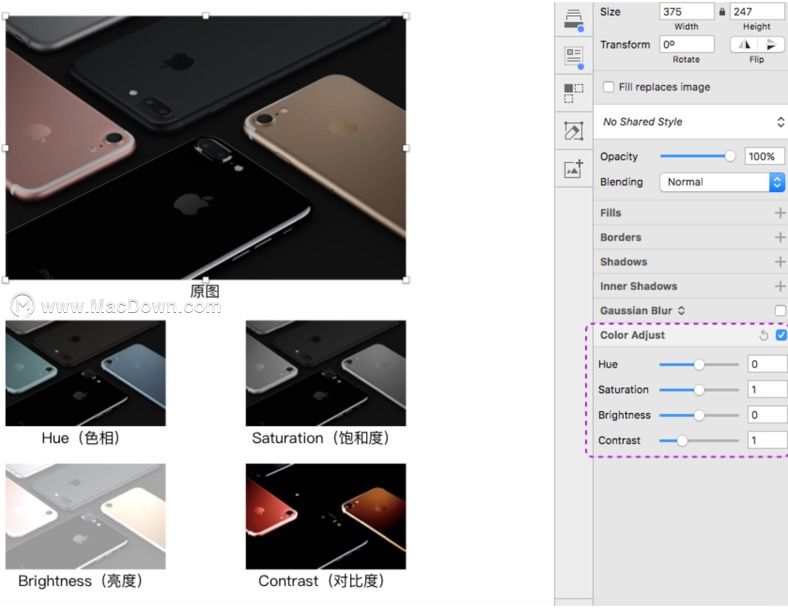This screenshot has height=611, width=788.
Task: Toggle the size proportion lock icon
Action: point(722,12)
